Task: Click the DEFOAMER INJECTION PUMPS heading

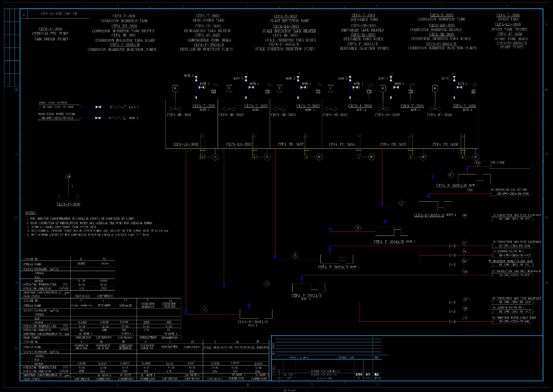Action: pyautogui.click(x=364, y=48)
